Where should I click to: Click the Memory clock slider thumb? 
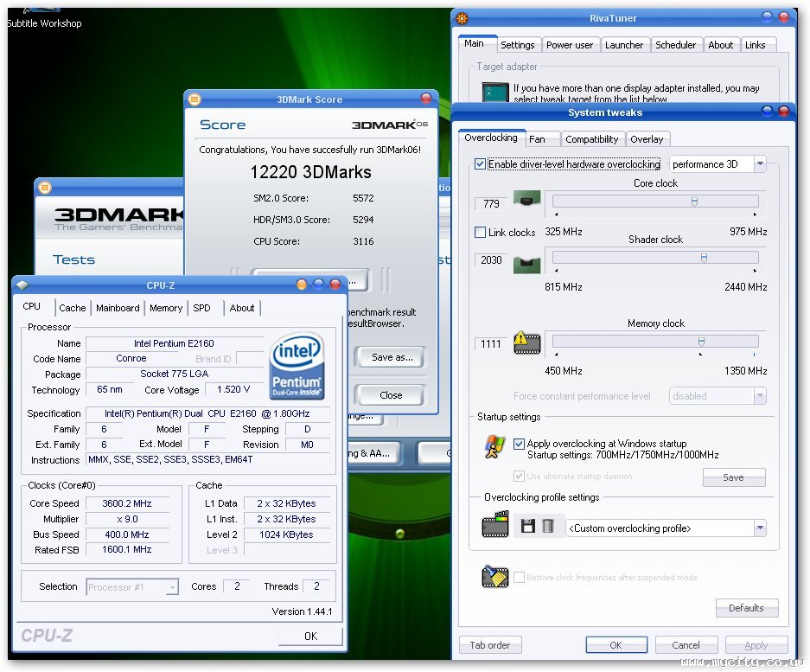701,342
